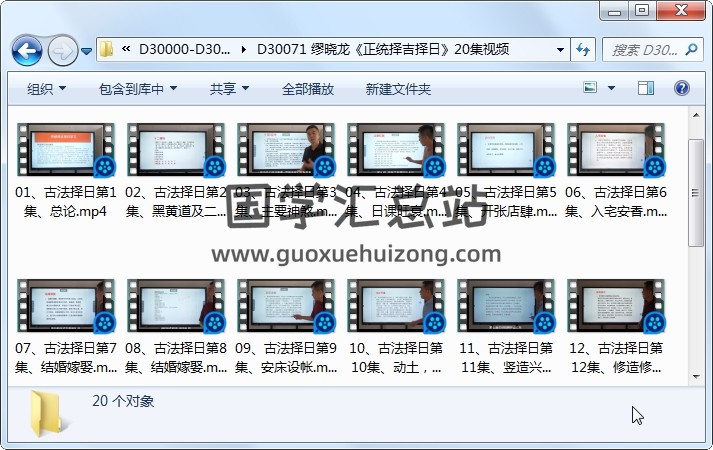Open the 共享 dropdown menu
Image resolution: width=713 pixels, height=450 pixels.
(x=229, y=89)
